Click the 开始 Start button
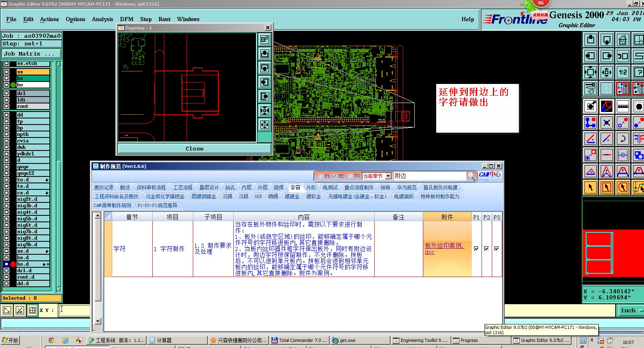The height and width of the screenshot is (348, 644). pos(10,340)
